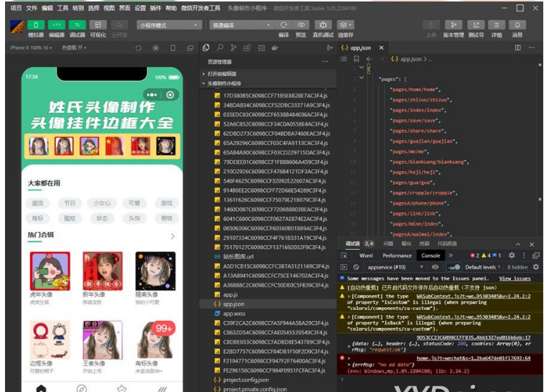Click the console filter input field

pyautogui.click(x=454, y=267)
